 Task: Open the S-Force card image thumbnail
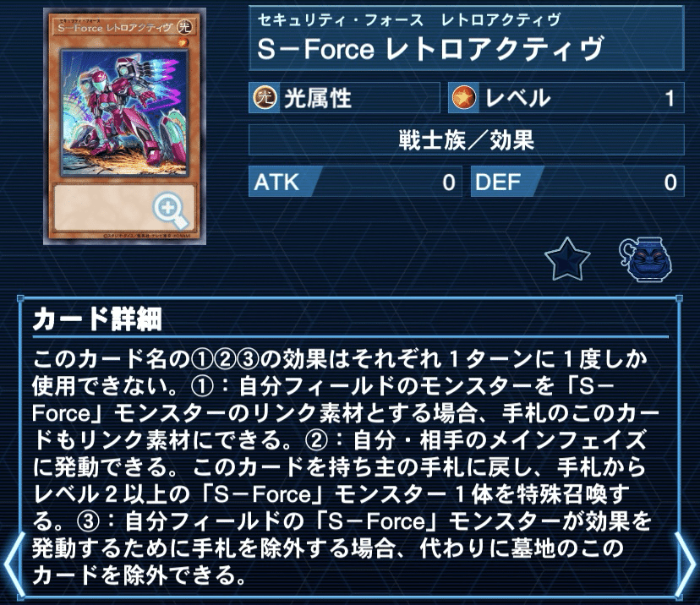125,127
